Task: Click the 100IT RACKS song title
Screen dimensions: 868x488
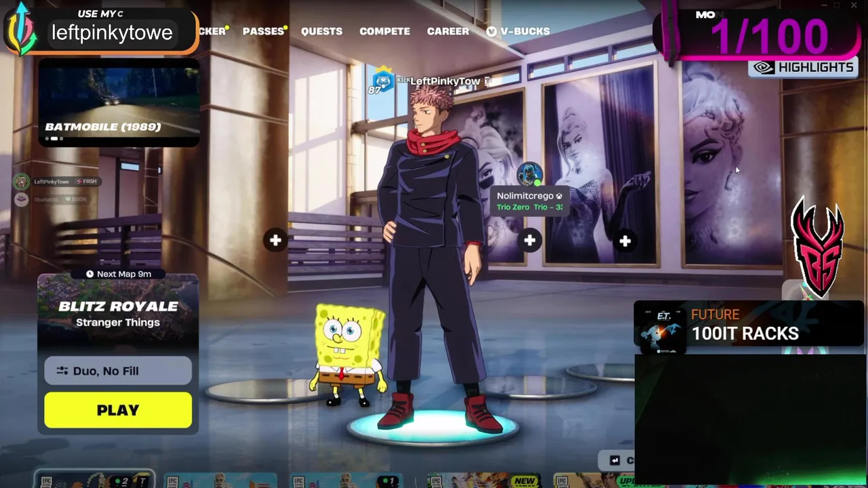Action: click(x=745, y=333)
